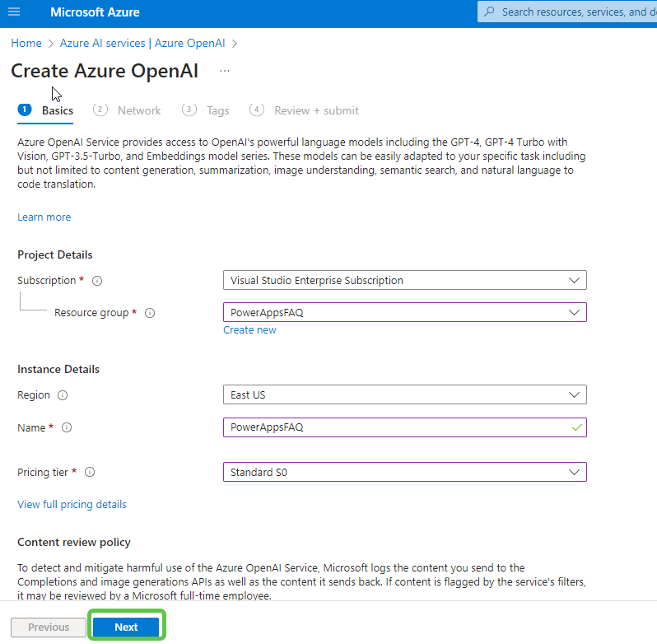Click the Next button
Image resolution: width=657 pixels, height=644 pixels.
[126, 627]
